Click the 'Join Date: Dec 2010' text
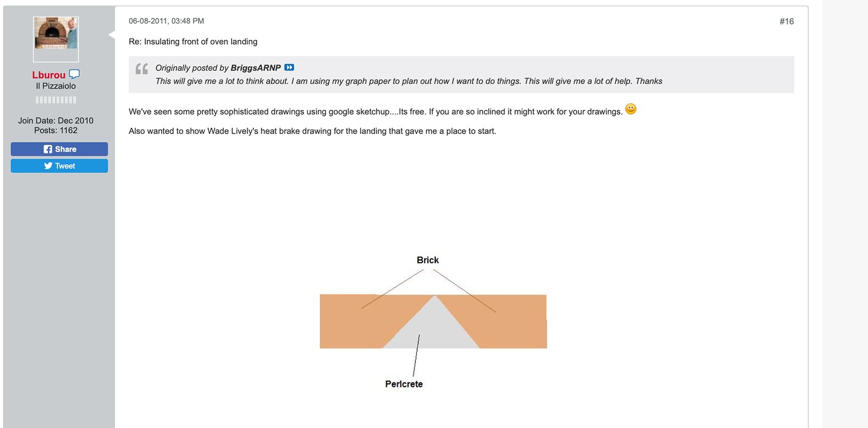This screenshot has height=428, width=868. pyautogui.click(x=56, y=120)
